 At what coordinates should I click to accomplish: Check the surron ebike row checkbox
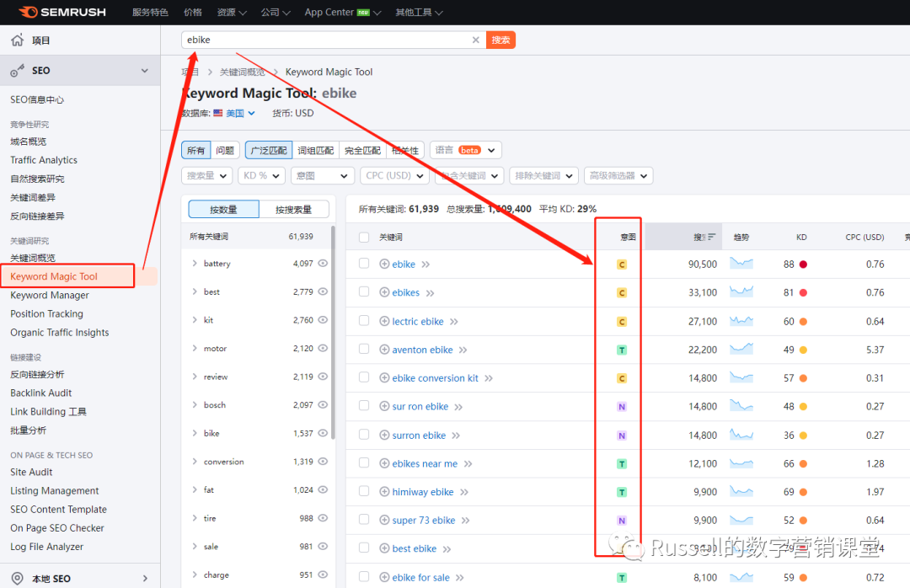[x=364, y=434]
